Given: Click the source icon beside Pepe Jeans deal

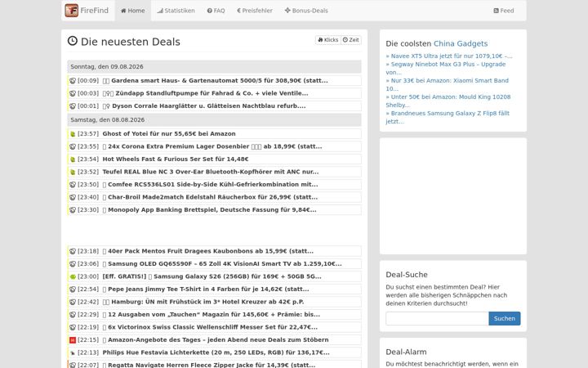Looking at the screenshot, I should pyautogui.click(x=73, y=289).
